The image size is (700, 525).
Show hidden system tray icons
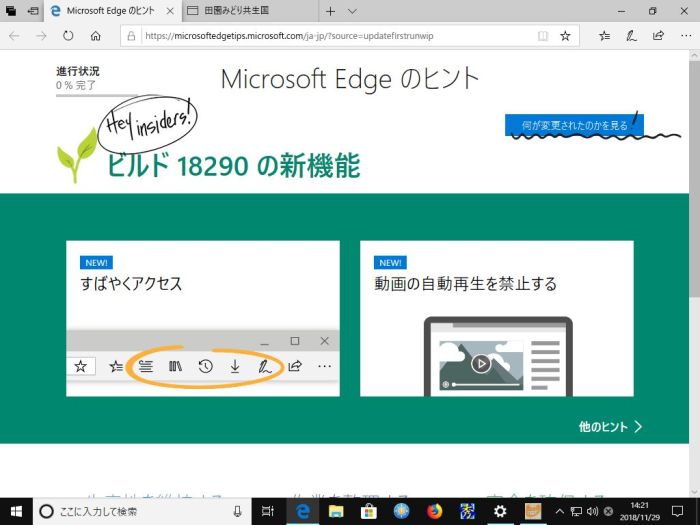(x=561, y=512)
